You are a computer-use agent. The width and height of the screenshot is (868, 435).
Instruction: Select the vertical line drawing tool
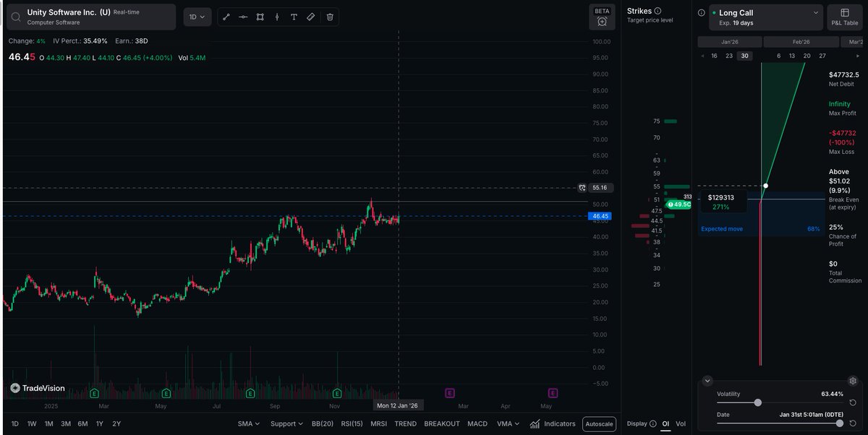tap(277, 17)
